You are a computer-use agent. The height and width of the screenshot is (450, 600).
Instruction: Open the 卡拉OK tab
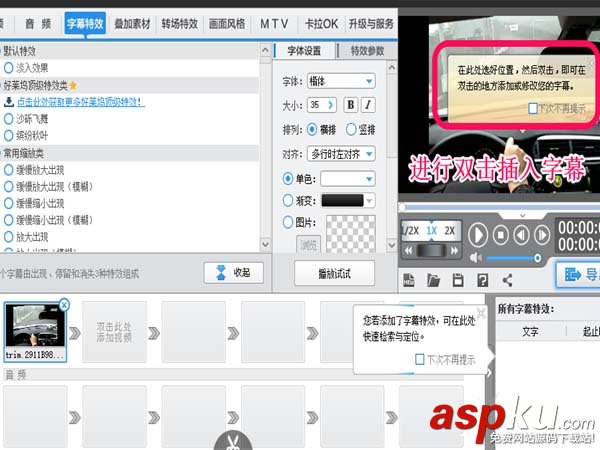coord(321,24)
